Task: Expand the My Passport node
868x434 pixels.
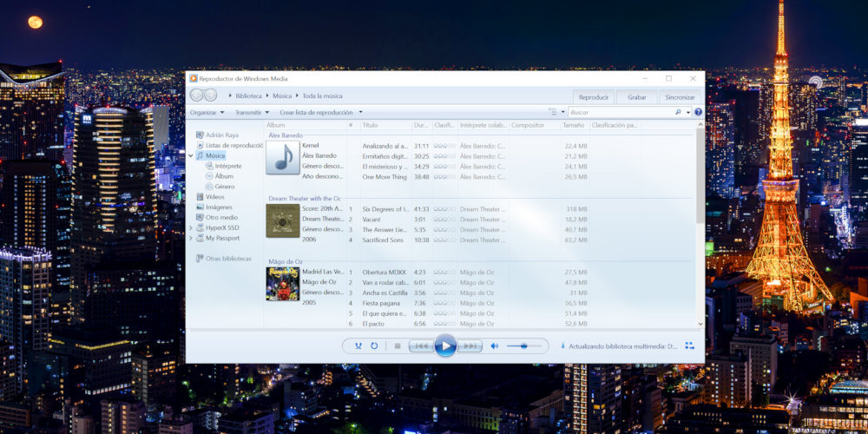Action: pos(190,239)
